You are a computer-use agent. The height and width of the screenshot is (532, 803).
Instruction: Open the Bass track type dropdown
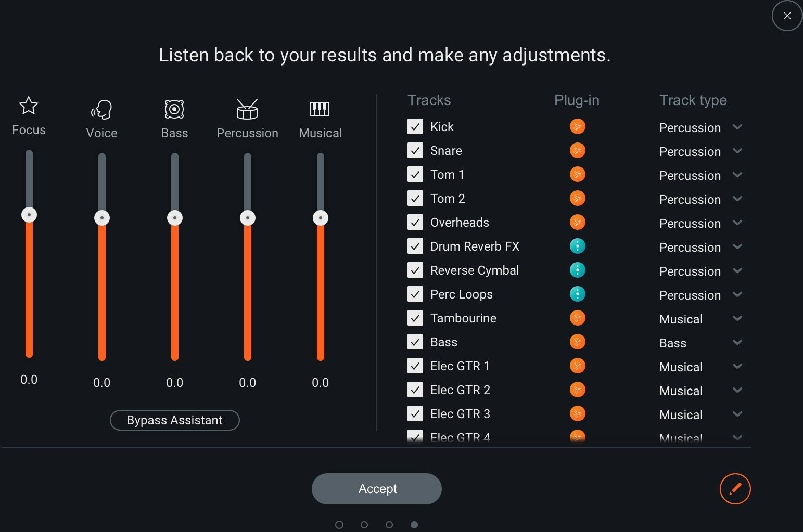coord(700,343)
